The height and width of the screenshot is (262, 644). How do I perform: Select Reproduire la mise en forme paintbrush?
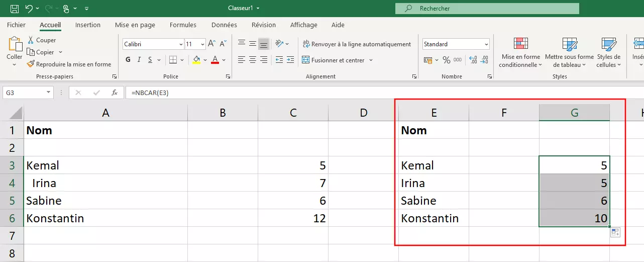(31, 64)
